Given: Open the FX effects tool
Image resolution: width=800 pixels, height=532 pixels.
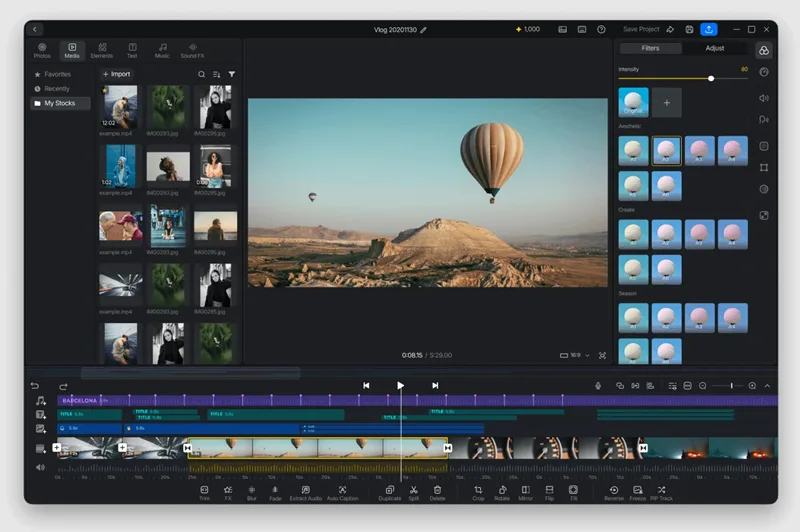Looking at the screenshot, I should [x=228, y=493].
